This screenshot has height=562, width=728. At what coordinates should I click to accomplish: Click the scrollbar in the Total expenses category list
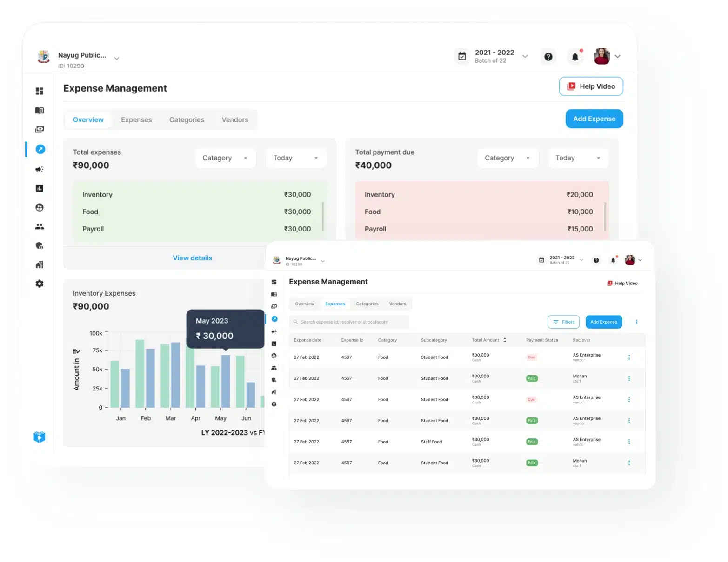(323, 216)
